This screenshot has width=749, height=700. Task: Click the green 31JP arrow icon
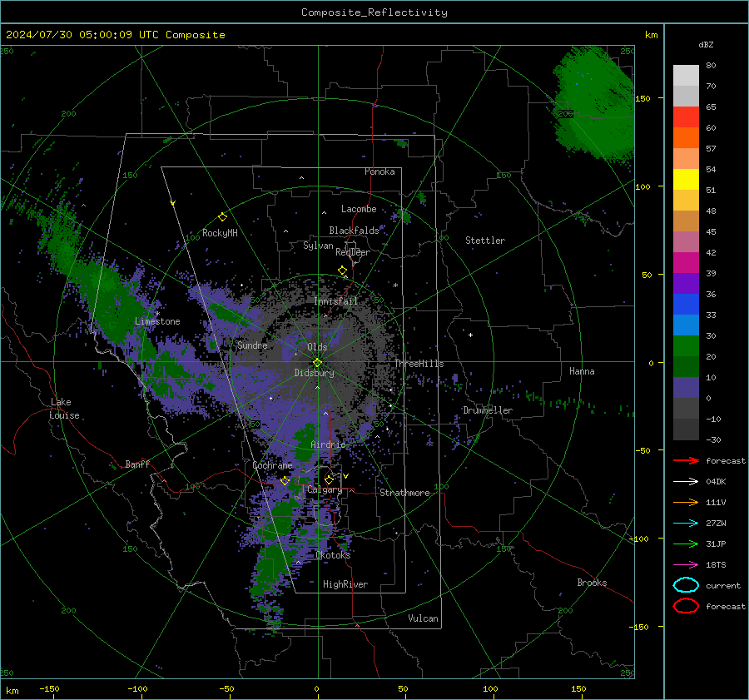tap(686, 544)
